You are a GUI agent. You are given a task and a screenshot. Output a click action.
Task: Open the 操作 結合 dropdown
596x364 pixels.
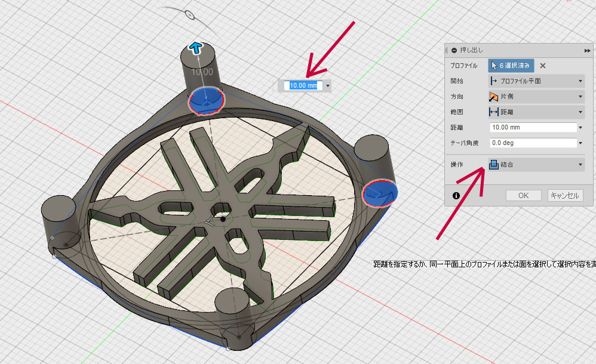(536, 165)
